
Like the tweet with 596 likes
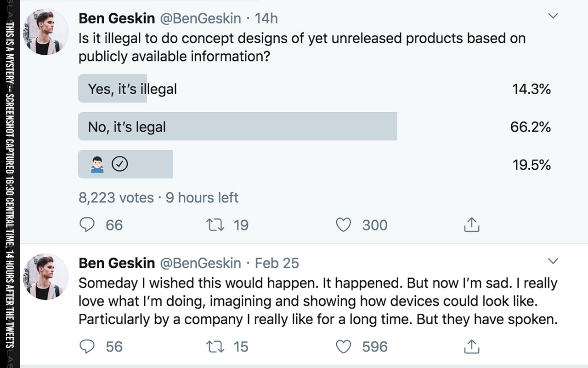click(344, 346)
